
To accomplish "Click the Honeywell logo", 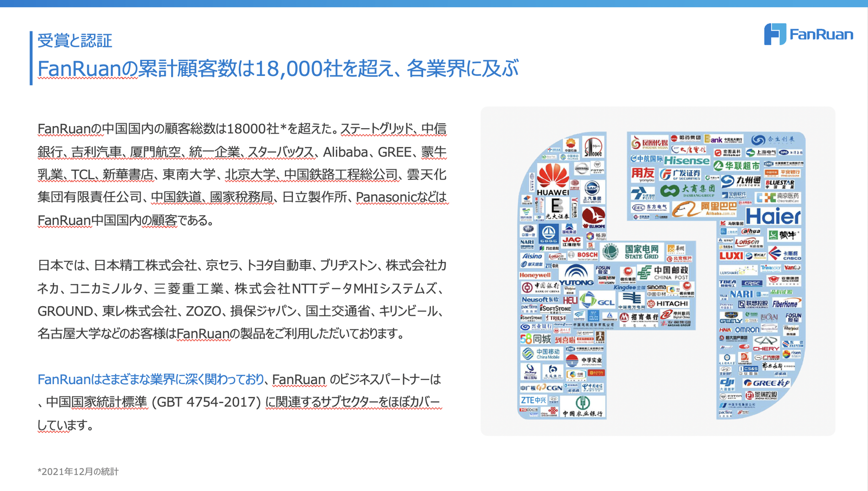I will pos(535,275).
